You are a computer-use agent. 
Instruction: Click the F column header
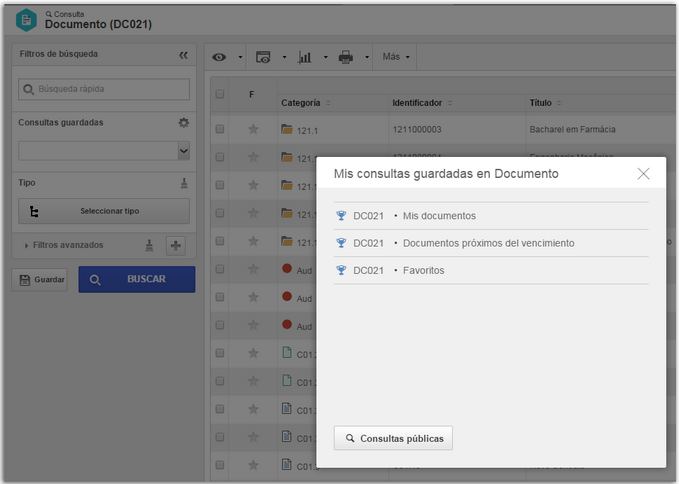[252, 94]
